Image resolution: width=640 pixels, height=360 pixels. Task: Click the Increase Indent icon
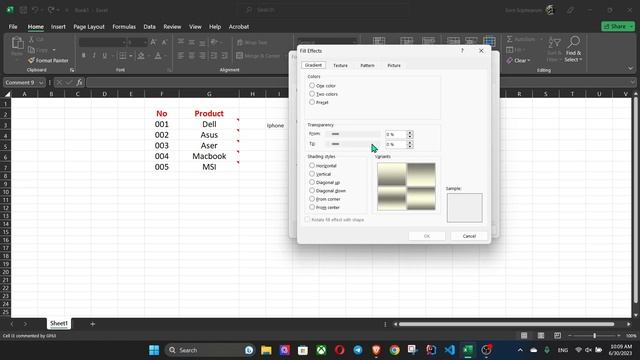(224, 56)
